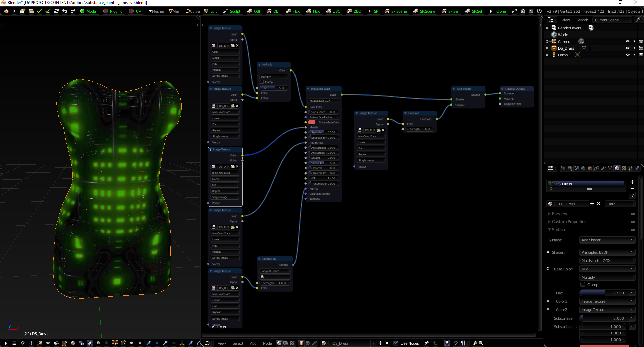
Task: Unlink image in top Image Texture node
Action: [x=237, y=45]
